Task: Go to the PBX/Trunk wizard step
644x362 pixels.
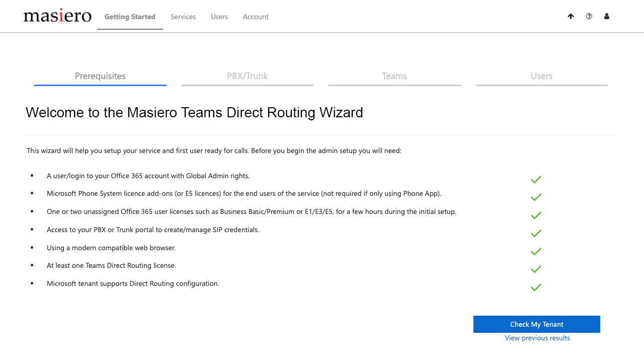Action: click(248, 77)
